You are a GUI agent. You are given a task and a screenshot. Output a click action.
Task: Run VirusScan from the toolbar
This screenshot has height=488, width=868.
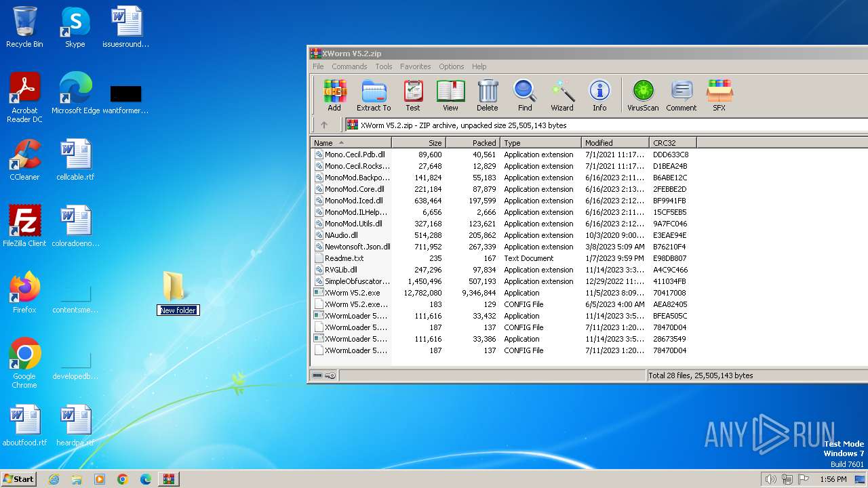point(643,95)
